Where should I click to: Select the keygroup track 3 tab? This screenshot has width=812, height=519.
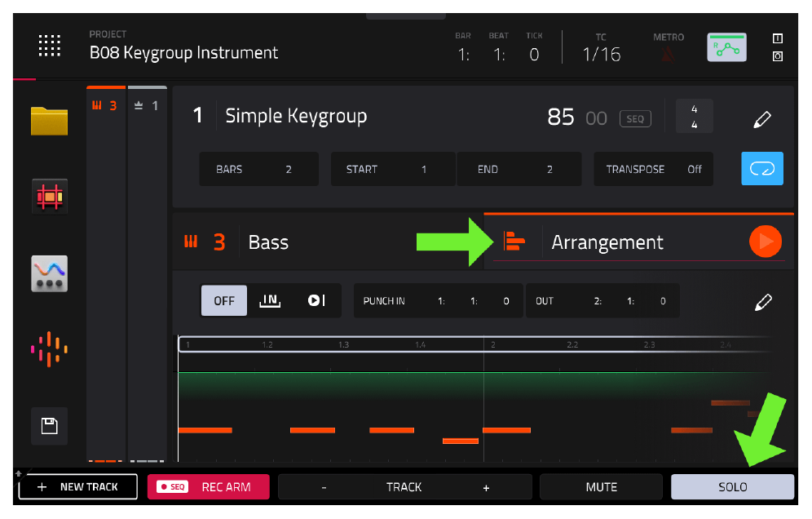pos(106,105)
